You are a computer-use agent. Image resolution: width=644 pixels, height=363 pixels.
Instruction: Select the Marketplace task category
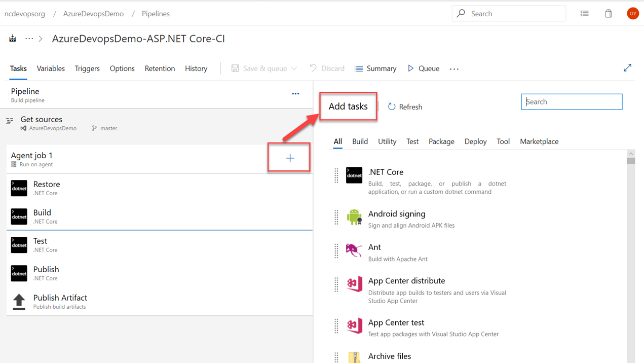click(539, 141)
